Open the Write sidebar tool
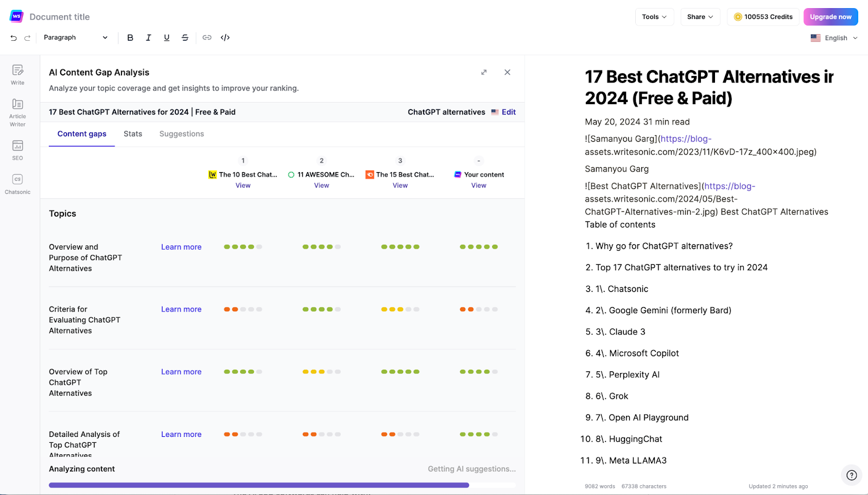Screen dimensions: 868x495 pyautogui.click(x=17, y=75)
